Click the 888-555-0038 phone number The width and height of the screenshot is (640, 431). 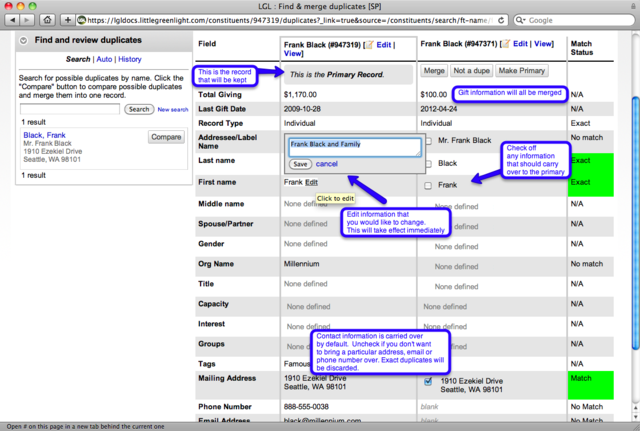(306, 407)
